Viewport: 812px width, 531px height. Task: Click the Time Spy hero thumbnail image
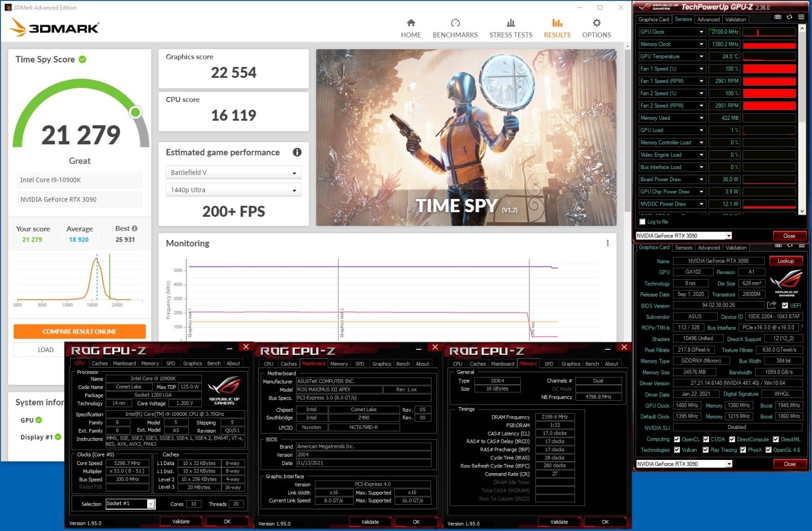pos(466,138)
